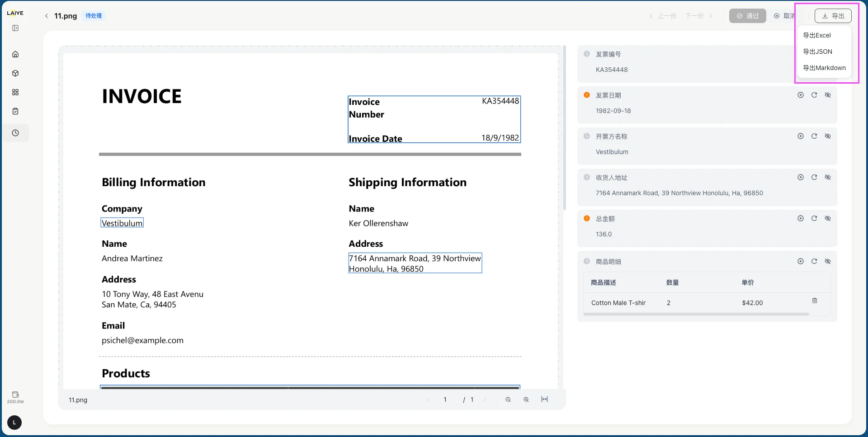The width and height of the screenshot is (868, 437).
Task: Open the home icon in sidebar
Action: tap(15, 54)
